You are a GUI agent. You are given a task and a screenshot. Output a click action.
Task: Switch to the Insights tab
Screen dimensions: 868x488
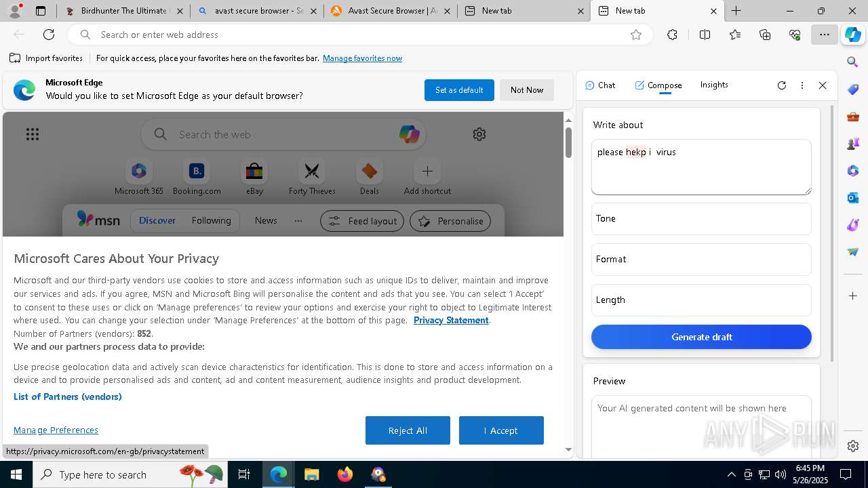714,85
